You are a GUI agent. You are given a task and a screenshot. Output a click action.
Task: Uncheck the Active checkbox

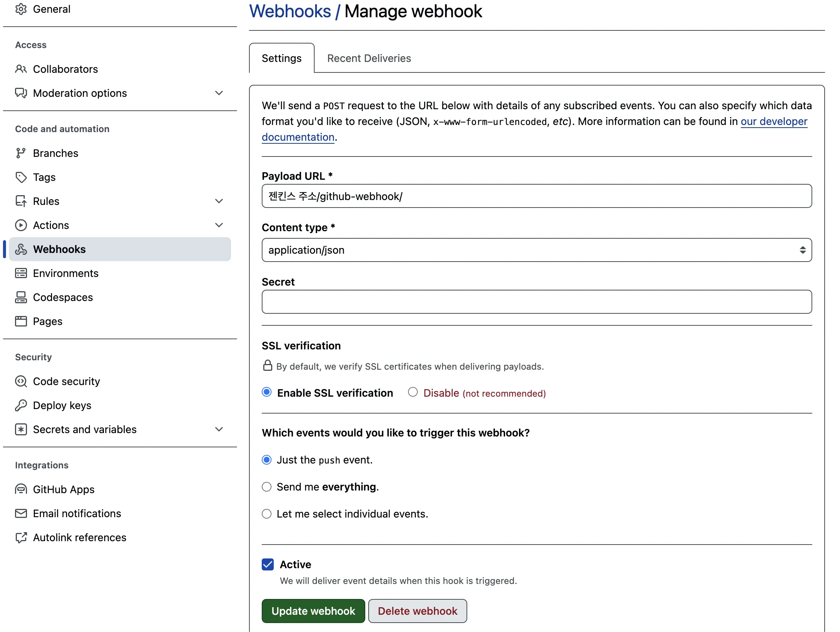[268, 564]
